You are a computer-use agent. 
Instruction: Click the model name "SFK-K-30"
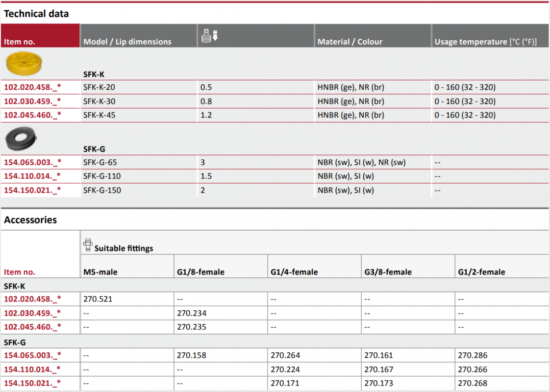(99, 101)
